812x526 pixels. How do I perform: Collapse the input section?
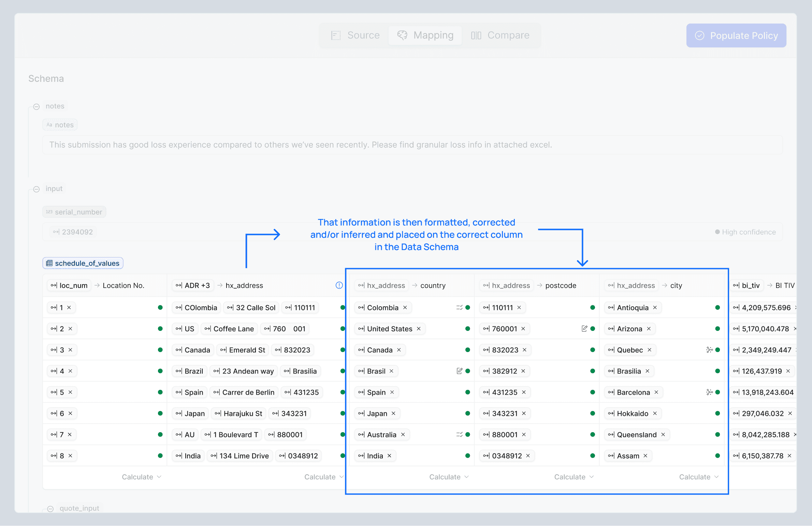point(37,189)
